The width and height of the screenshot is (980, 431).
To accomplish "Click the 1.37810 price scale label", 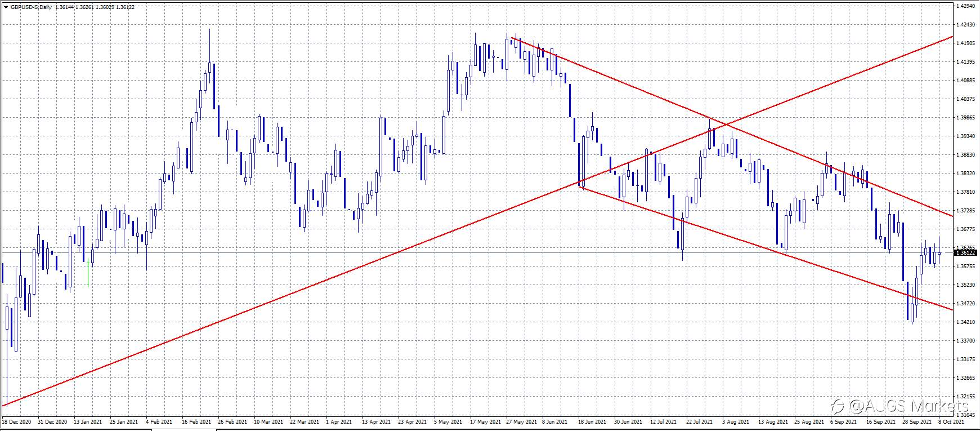I will 965,192.
